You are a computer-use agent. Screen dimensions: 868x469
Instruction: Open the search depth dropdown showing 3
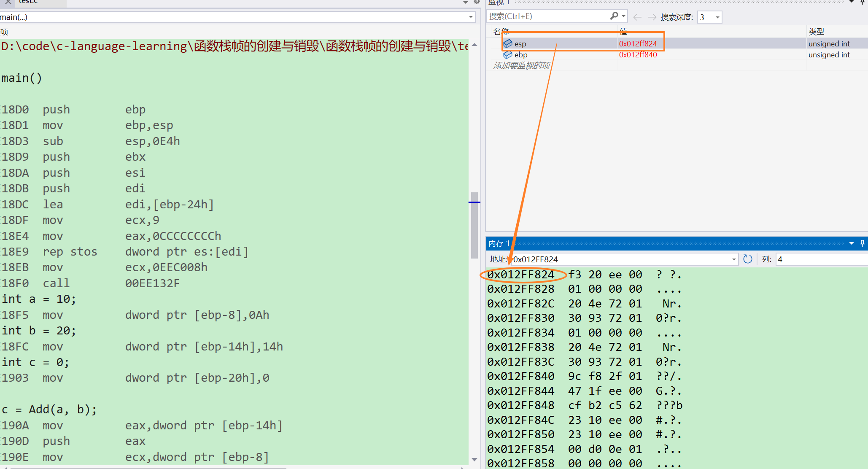717,17
